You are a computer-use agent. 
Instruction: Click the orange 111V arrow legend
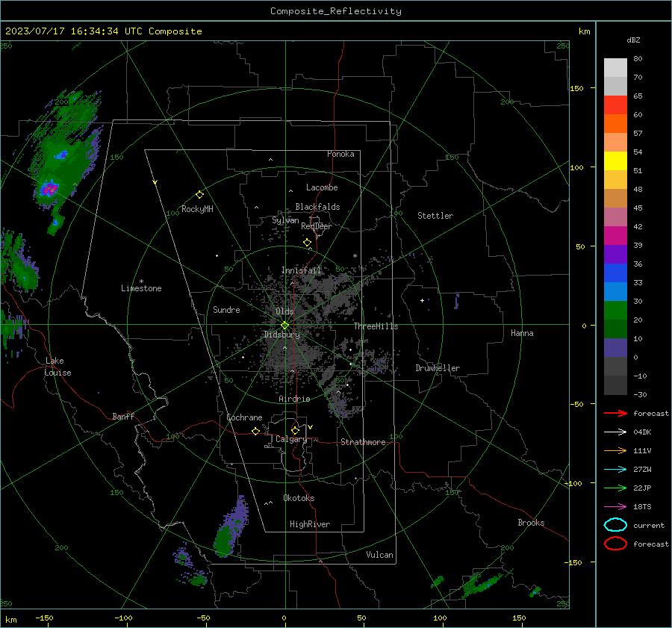[615, 450]
